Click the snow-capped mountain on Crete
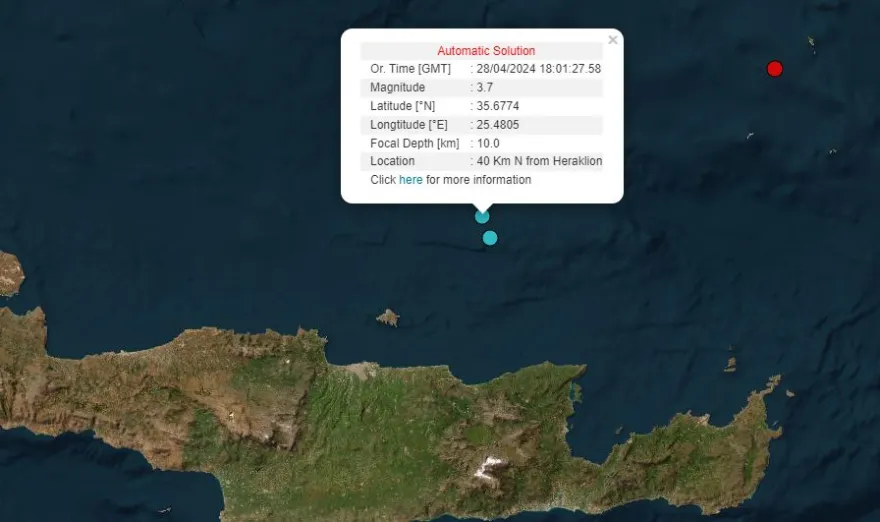Viewport: 880px width, 522px height. click(x=490, y=466)
